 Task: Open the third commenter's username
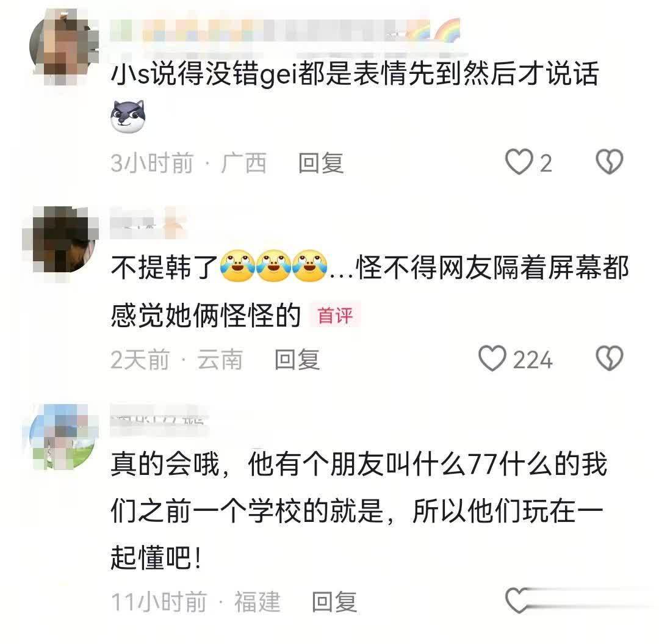tap(159, 419)
